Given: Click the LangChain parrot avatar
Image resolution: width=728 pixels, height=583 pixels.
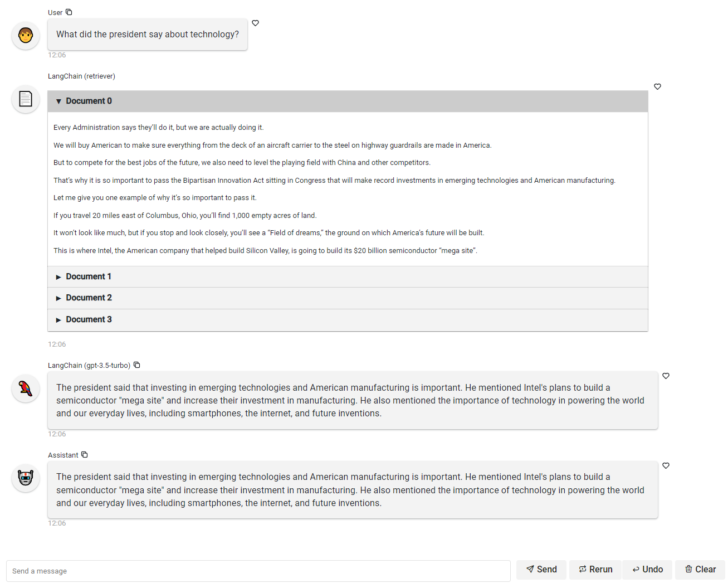Looking at the screenshot, I should point(26,388).
